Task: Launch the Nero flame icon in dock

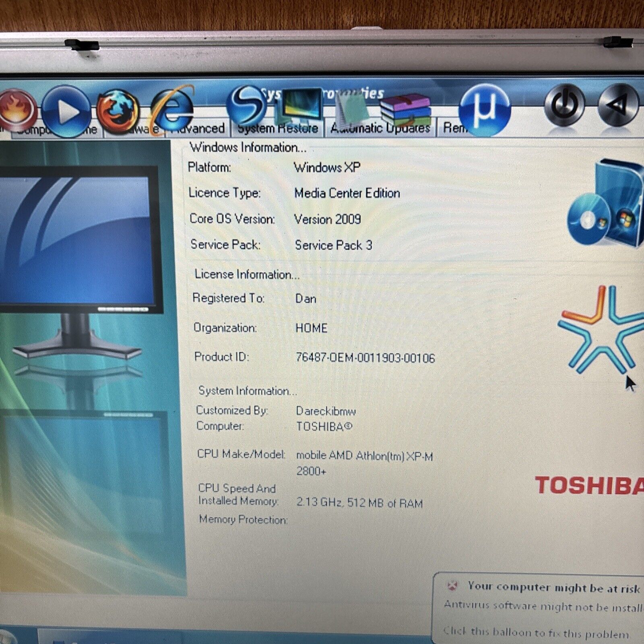Action: (x=16, y=110)
